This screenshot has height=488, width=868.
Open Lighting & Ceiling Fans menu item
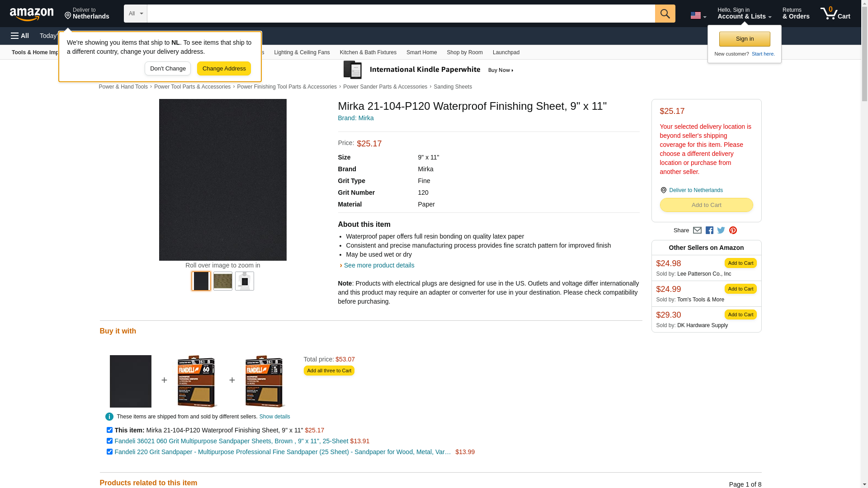point(302,52)
